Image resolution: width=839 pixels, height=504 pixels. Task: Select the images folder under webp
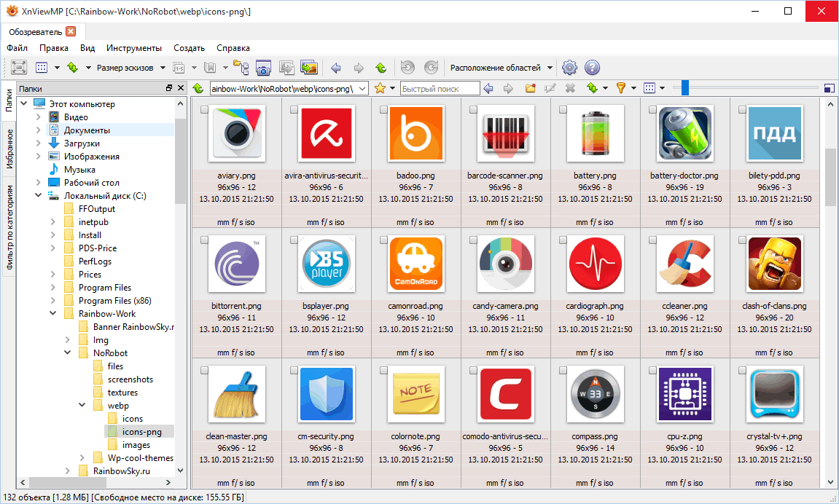pyautogui.click(x=136, y=445)
